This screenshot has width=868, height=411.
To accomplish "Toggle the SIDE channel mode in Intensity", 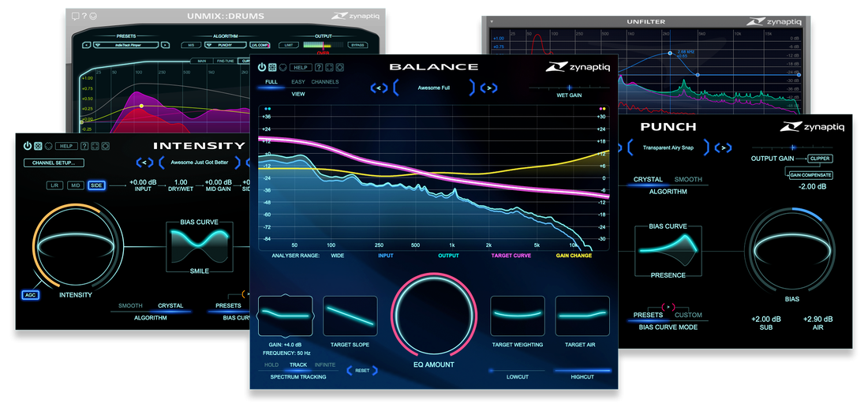I will point(96,185).
